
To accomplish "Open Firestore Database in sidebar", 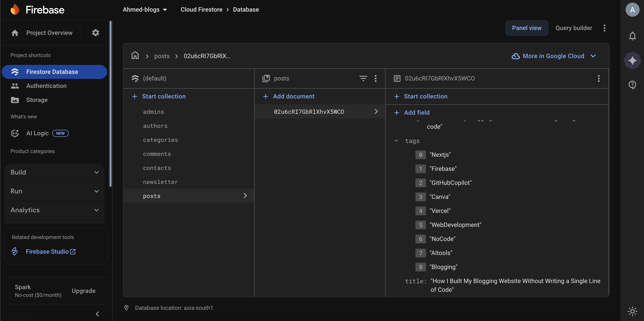I will pyautogui.click(x=54, y=72).
